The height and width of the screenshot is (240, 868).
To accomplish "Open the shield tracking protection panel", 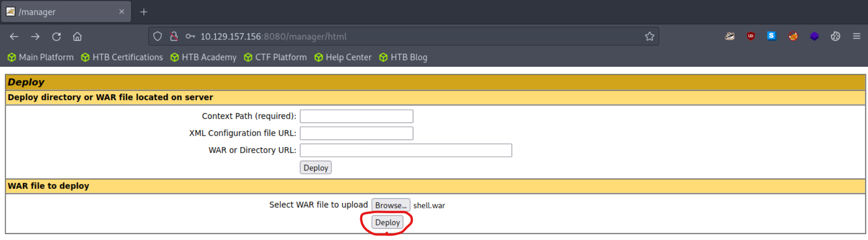I will pyautogui.click(x=158, y=36).
